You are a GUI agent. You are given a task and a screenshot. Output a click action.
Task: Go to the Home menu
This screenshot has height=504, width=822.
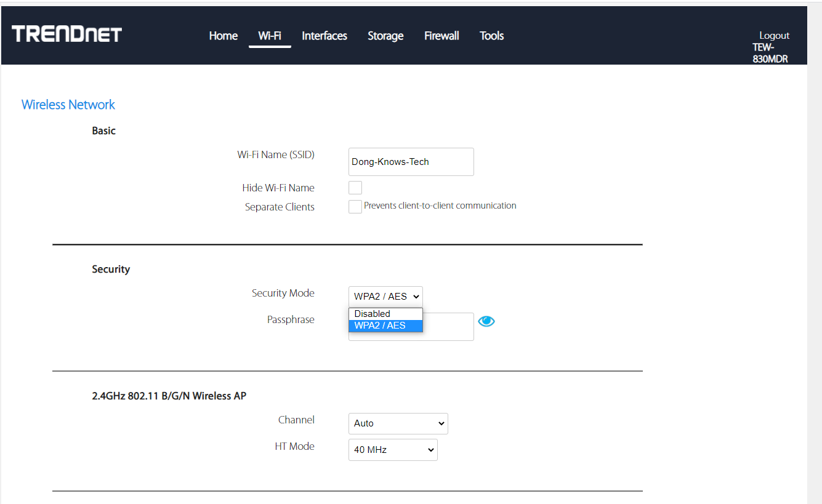point(223,36)
